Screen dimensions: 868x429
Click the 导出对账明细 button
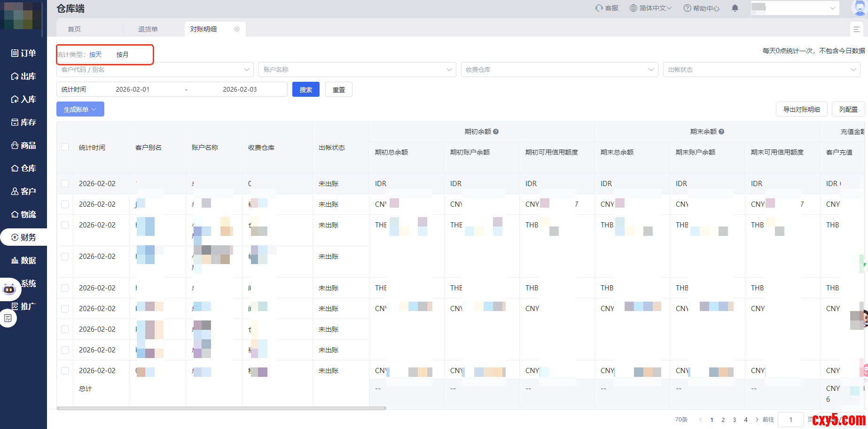coord(801,109)
